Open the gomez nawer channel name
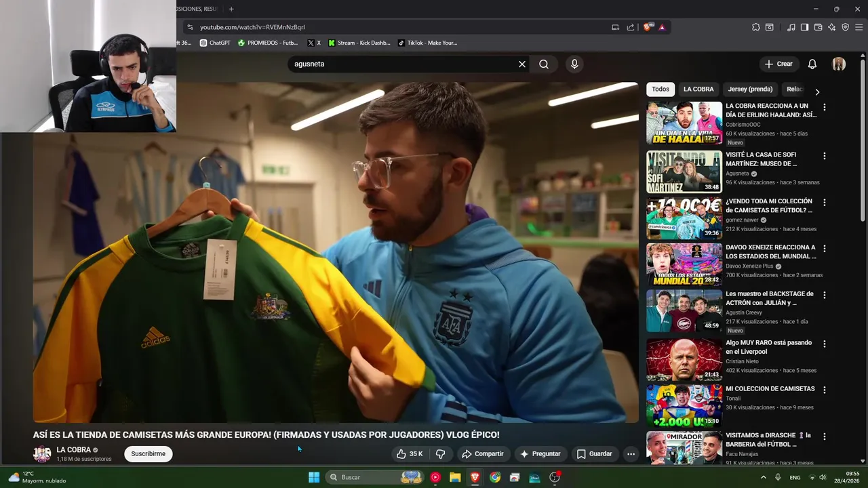Screen dimensions: 868x488 tap(742, 220)
